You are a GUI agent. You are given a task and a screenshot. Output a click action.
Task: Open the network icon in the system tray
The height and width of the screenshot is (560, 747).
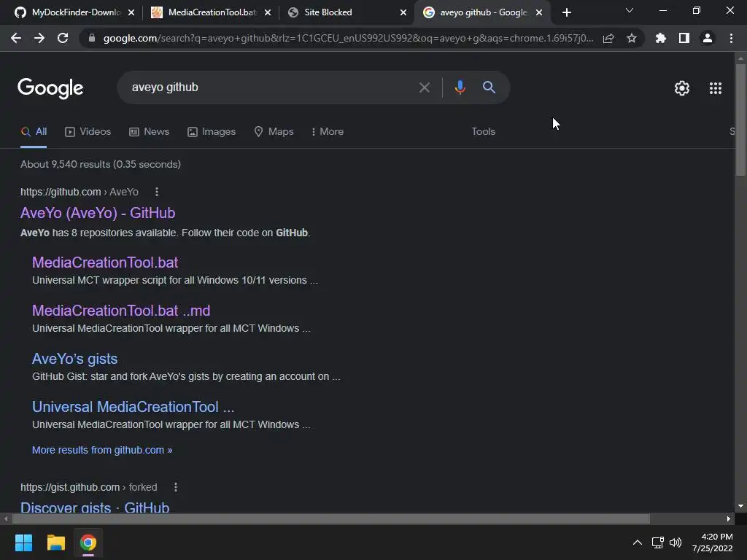658,542
